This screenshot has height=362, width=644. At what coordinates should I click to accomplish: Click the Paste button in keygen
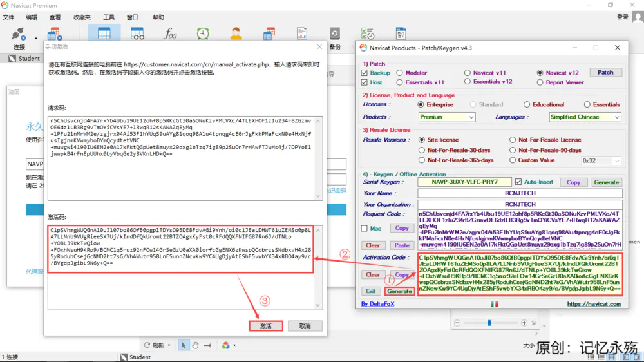402,245
